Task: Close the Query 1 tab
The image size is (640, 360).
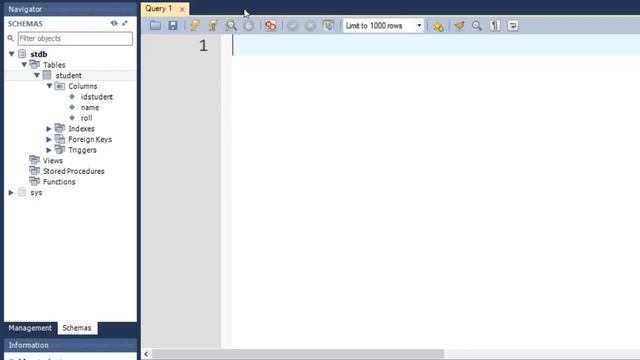Action: (x=182, y=9)
